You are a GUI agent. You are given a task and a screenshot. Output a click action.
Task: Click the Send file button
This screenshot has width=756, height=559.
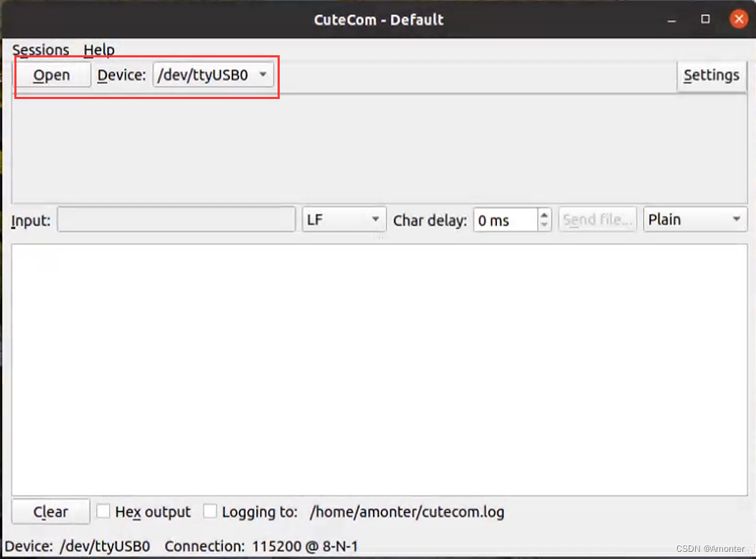coord(597,220)
